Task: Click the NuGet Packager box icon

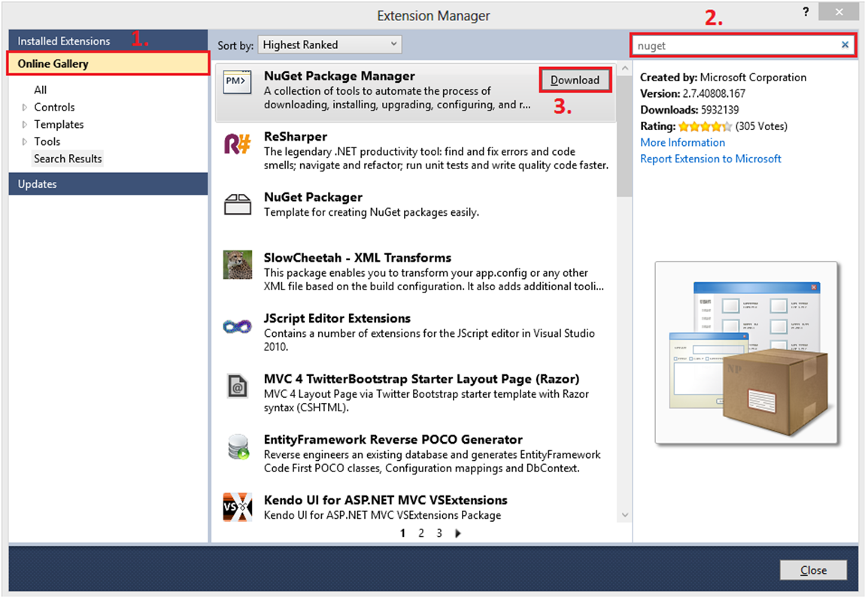Action: pos(238,205)
